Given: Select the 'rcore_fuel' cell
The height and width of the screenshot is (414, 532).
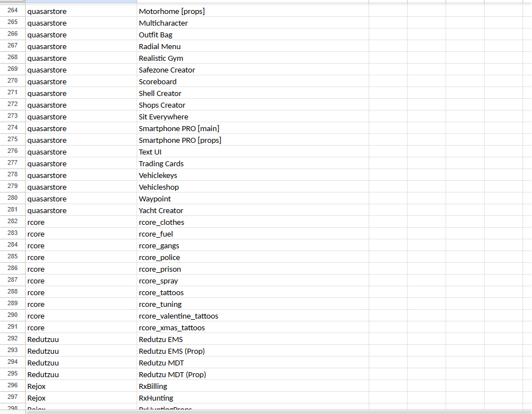Looking at the screenshot, I should pyautogui.click(x=253, y=234).
